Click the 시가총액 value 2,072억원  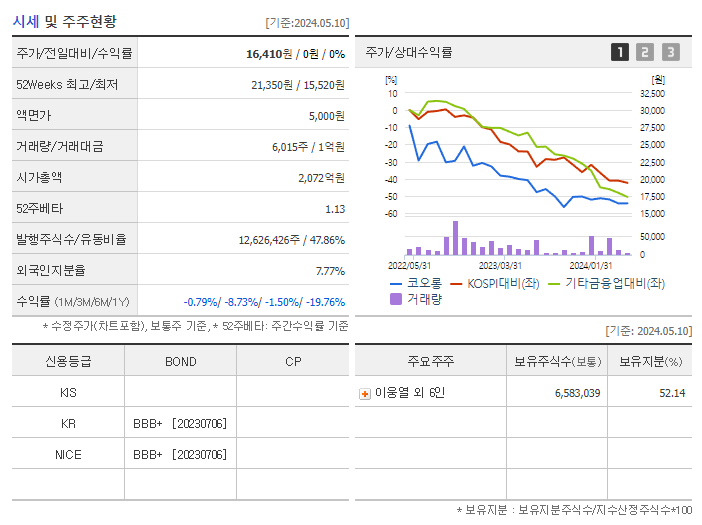[x=321, y=178]
